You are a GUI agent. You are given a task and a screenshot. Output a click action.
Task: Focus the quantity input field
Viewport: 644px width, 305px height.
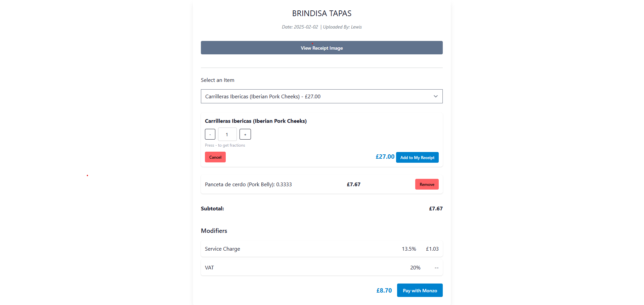[227, 135]
